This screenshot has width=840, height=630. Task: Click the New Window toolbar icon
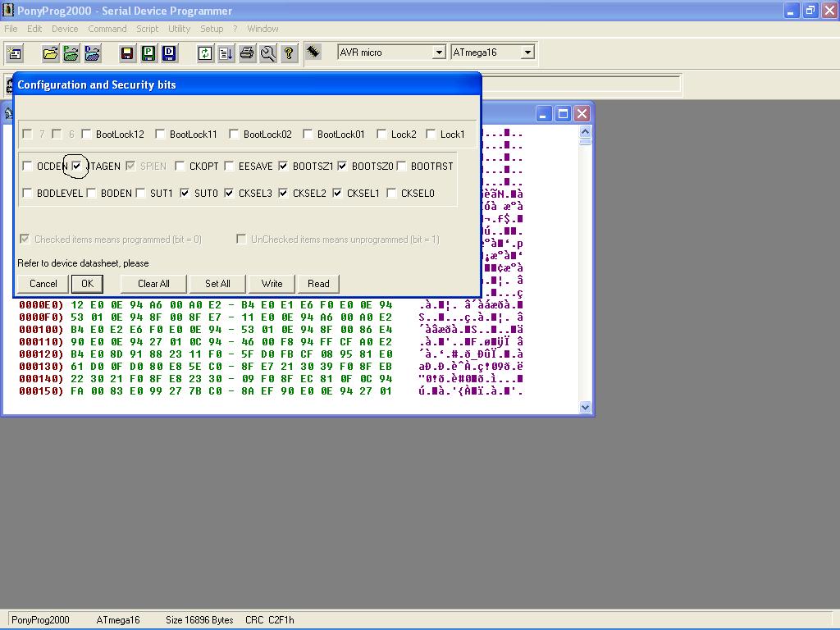click(15, 53)
